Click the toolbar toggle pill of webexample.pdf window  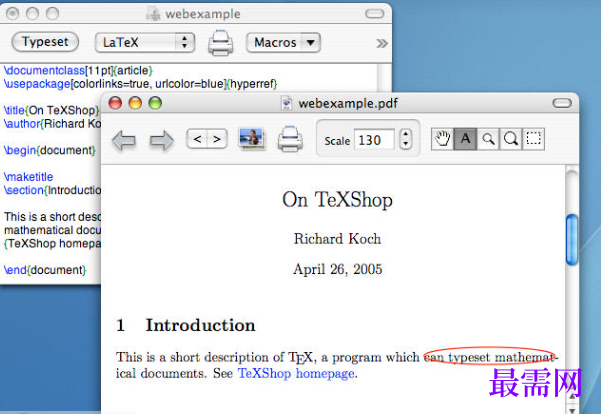tap(562, 103)
